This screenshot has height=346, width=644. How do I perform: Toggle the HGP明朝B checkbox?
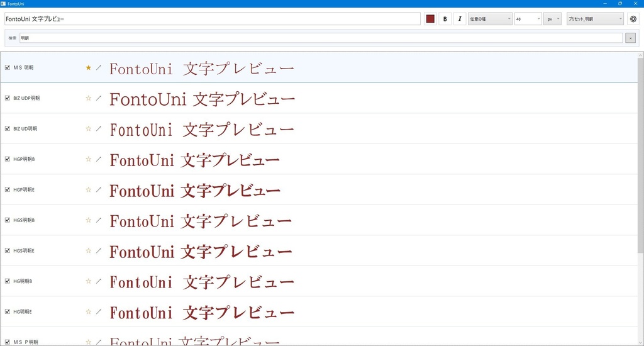click(8, 159)
